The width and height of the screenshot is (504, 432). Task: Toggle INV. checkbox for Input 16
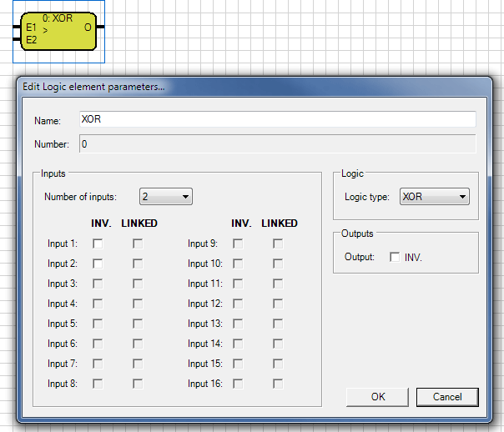coord(238,384)
